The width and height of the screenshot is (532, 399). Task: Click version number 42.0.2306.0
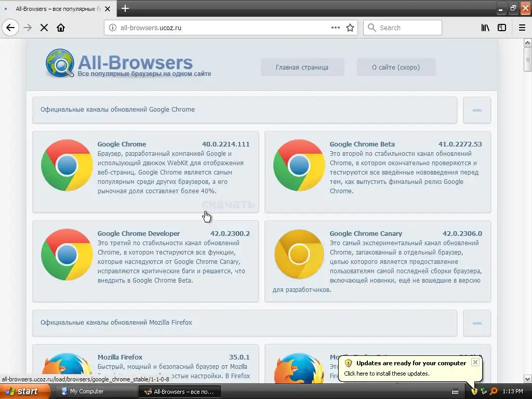tap(462, 233)
